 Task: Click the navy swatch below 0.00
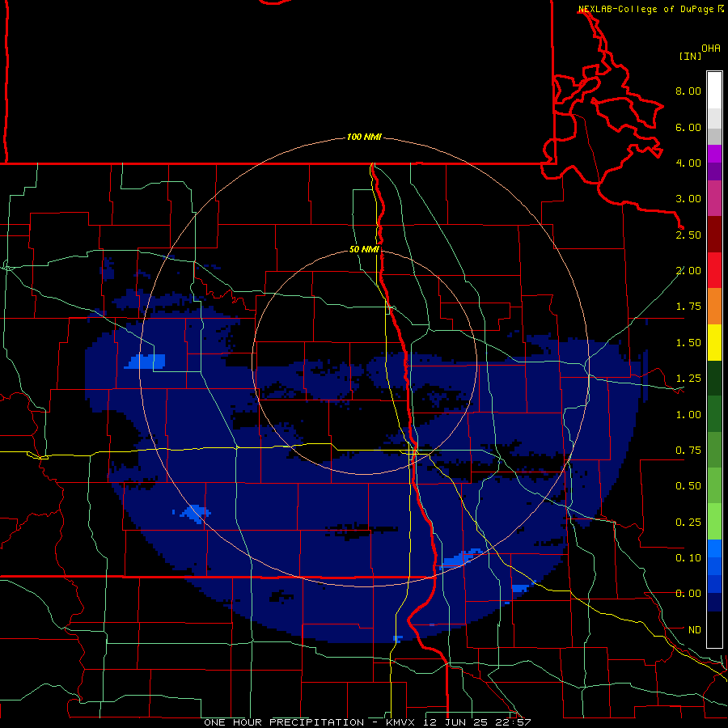[714, 603]
